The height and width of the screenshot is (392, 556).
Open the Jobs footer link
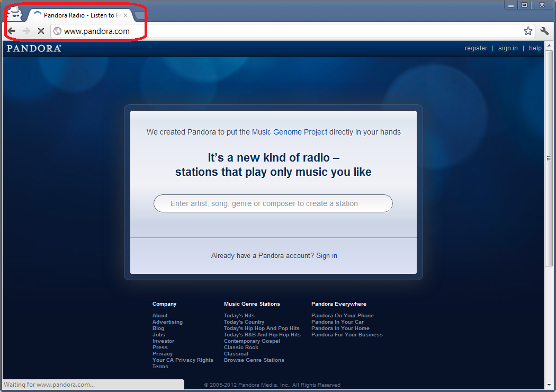[158, 335]
